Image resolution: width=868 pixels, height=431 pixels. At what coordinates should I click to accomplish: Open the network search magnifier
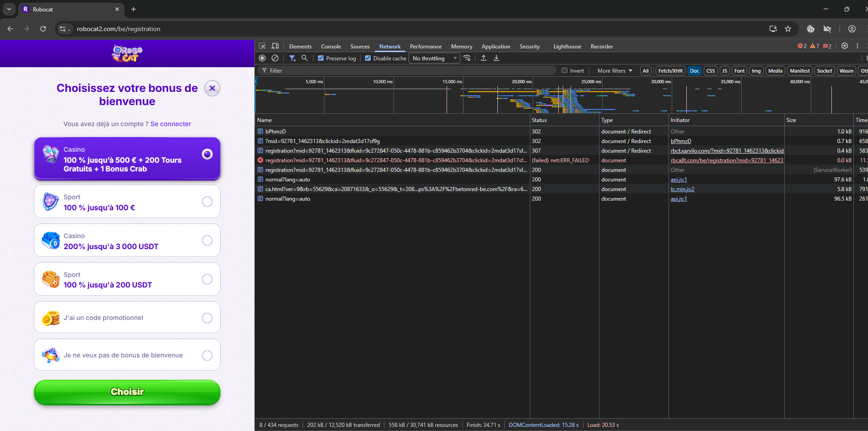(305, 58)
